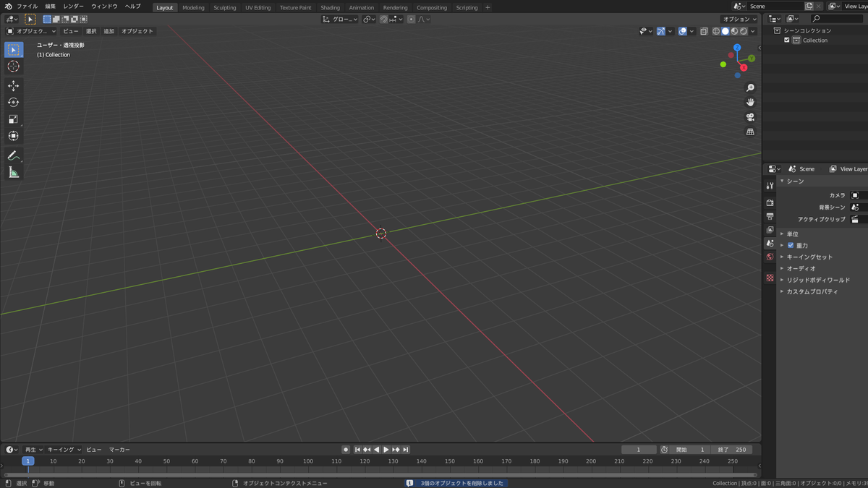The height and width of the screenshot is (488, 868).
Task: Select the Scale tool
Action: click(14, 119)
